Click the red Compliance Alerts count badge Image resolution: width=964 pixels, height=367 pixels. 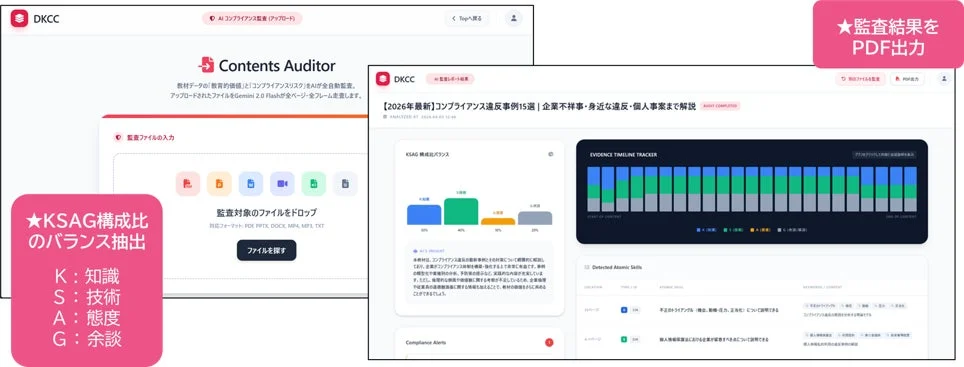[549, 342]
